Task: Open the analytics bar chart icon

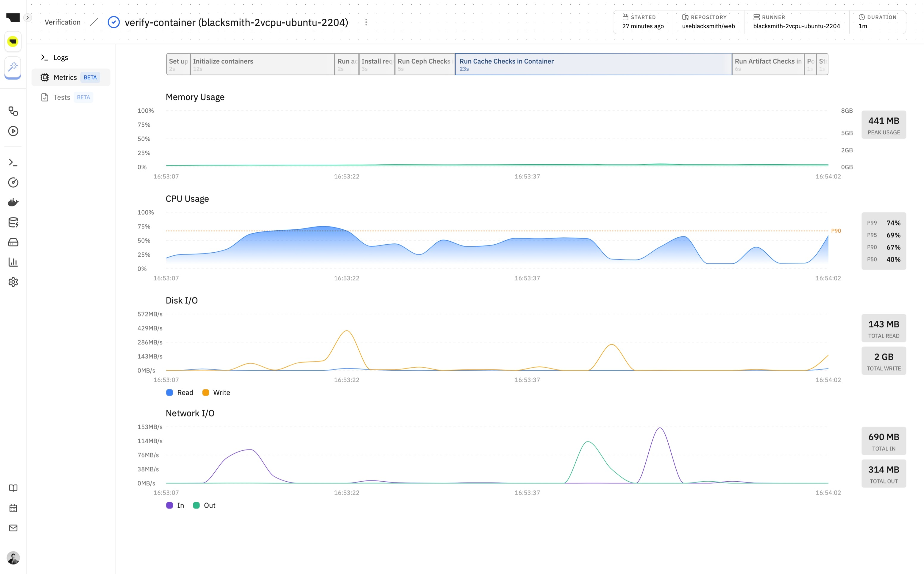Action: (x=13, y=262)
